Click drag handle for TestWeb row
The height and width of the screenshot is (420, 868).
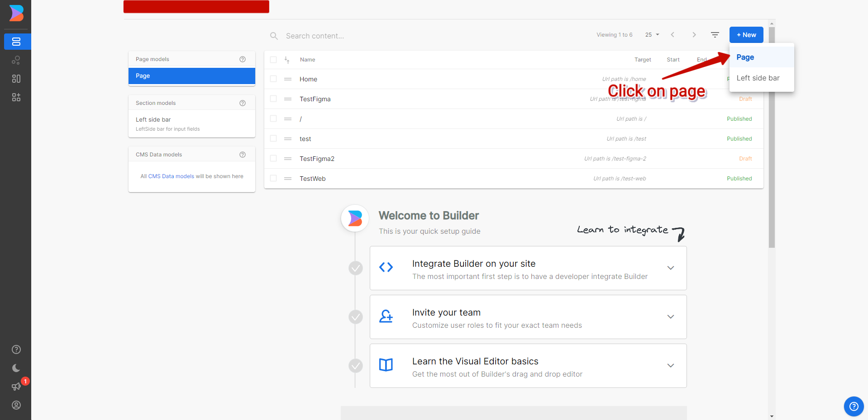(288, 179)
